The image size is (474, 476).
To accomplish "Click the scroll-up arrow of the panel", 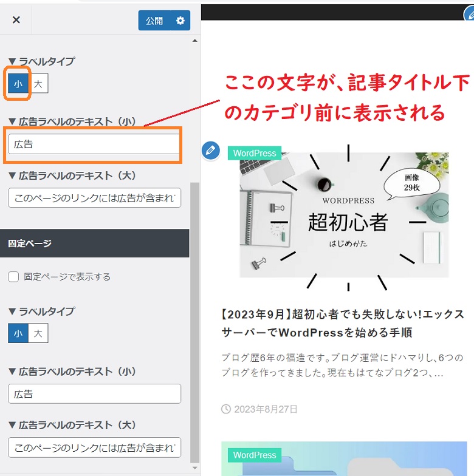I will 194,40.
